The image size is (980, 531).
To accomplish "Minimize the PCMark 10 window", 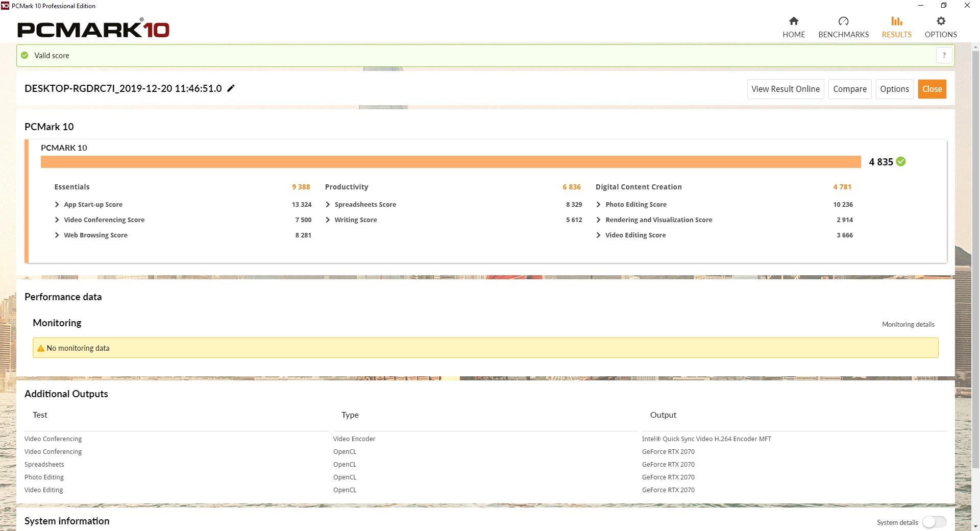I will coord(920,6).
